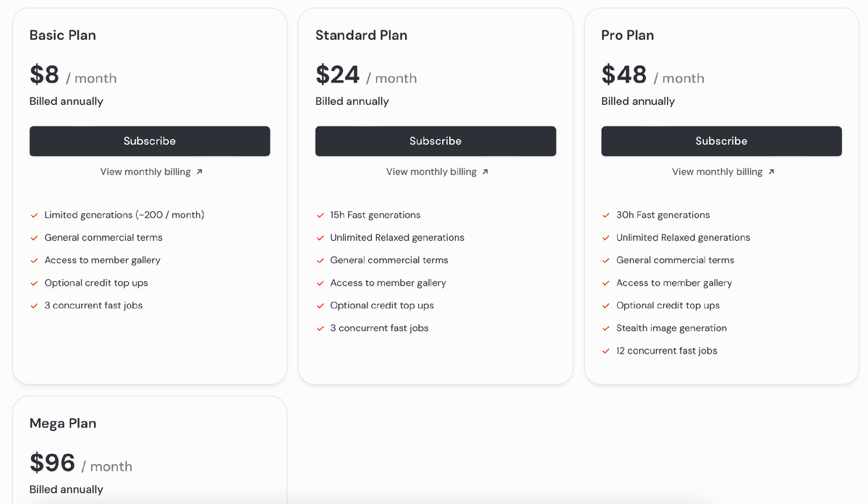Image resolution: width=868 pixels, height=504 pixels.
Task: Click the arrow icon beside Pro Plan monthly billing
Action: (x=771, y=172)
